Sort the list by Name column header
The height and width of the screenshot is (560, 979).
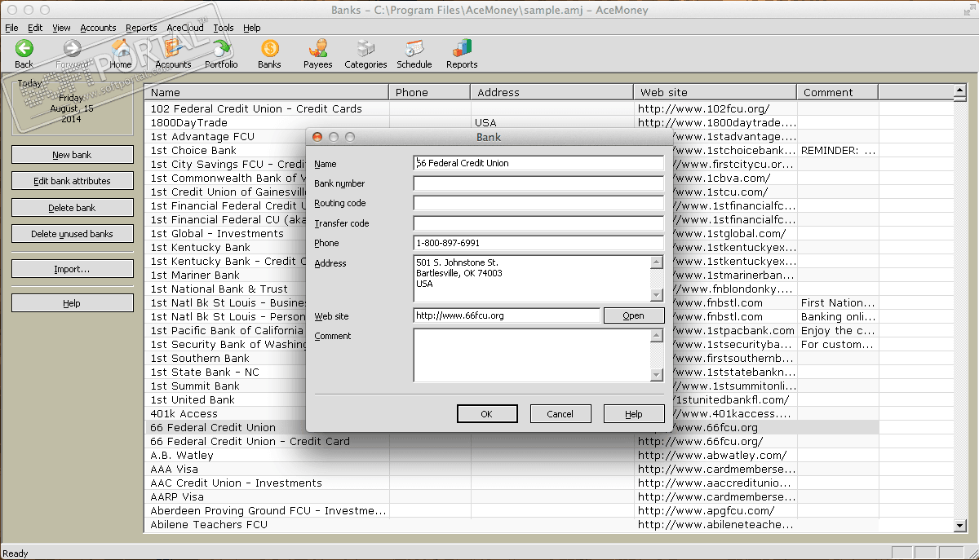tap(266, 92)
